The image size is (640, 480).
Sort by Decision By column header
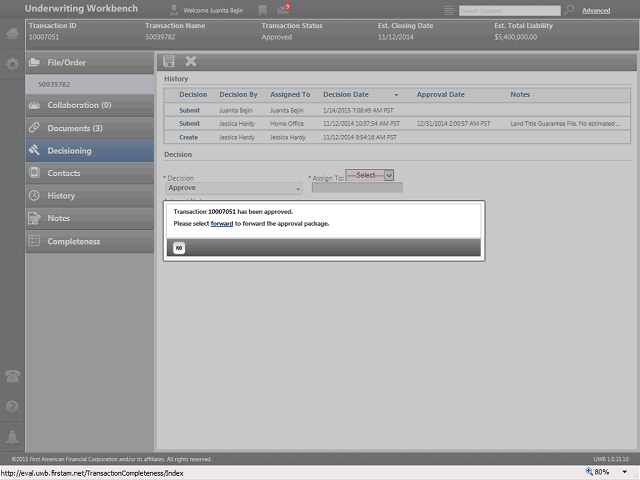tap(238, 95)
